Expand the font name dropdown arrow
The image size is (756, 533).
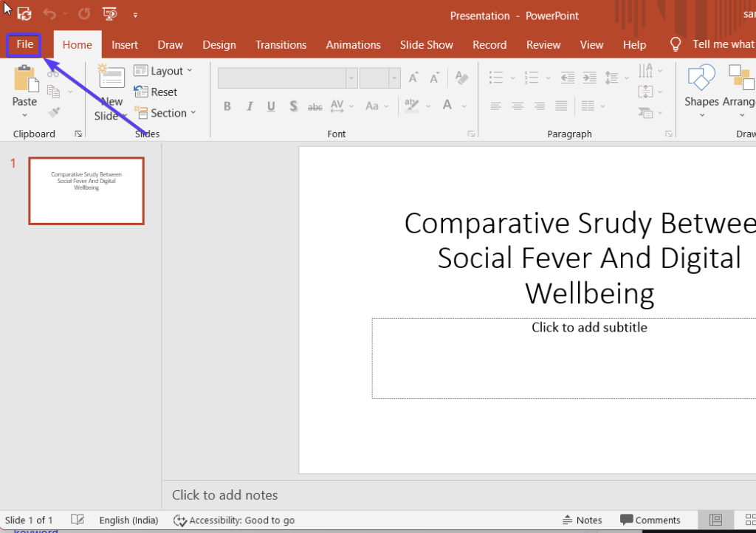point(351,78)
